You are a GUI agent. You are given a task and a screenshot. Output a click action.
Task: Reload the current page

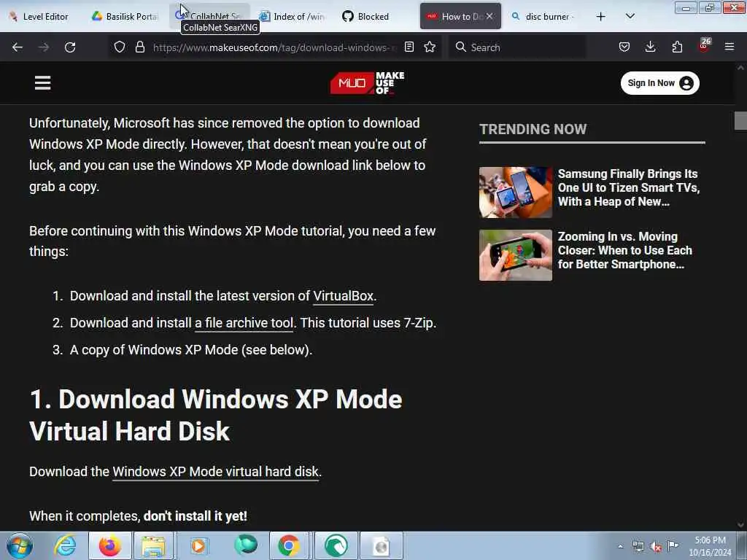[x=70, y=47]
